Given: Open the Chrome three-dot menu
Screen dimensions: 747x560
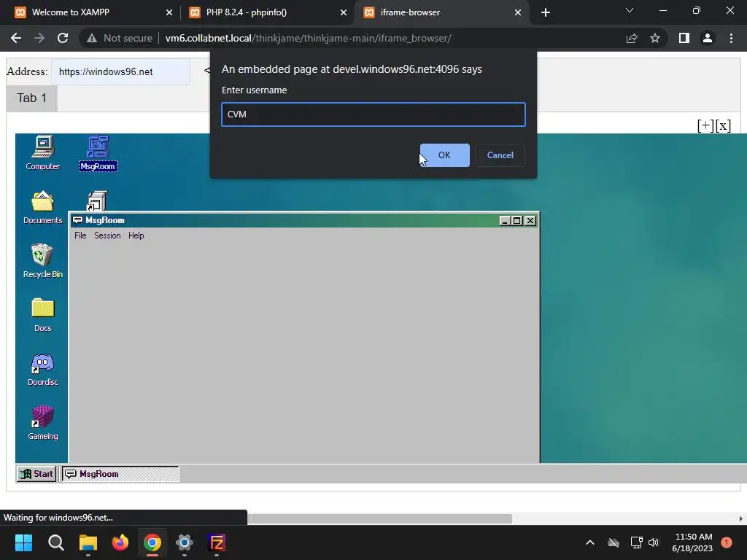Looking at the screenshot, I should (x=731, y=38).
